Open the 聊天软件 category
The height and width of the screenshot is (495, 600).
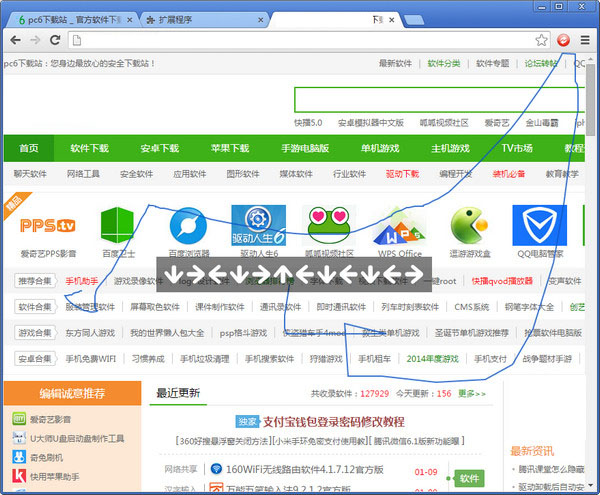(x=30, y=174)
